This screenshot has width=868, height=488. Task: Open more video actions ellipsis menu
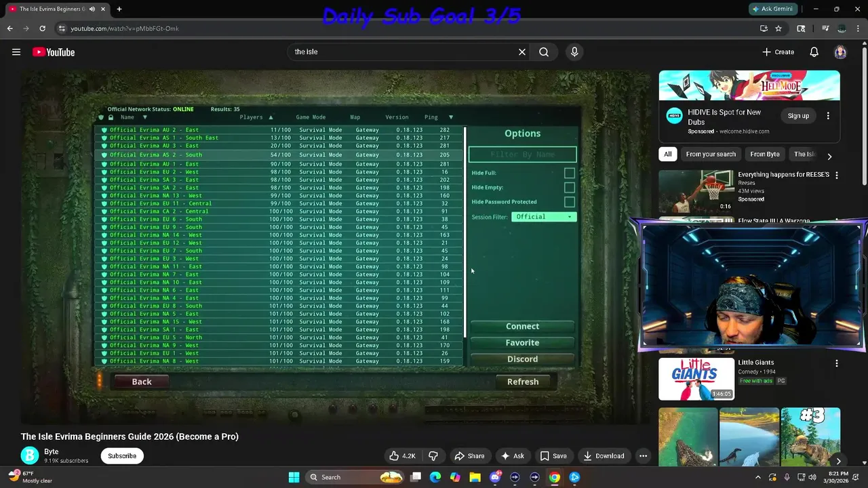643,455
